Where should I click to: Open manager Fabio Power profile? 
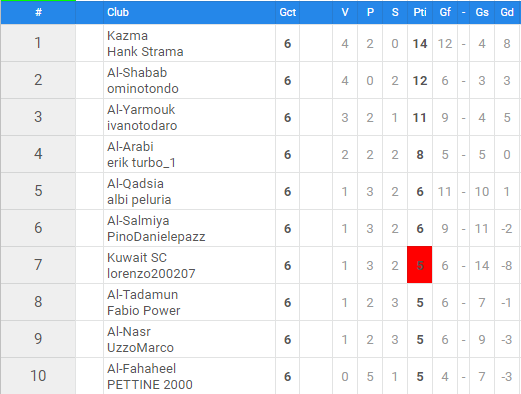[x=143, y=311]
